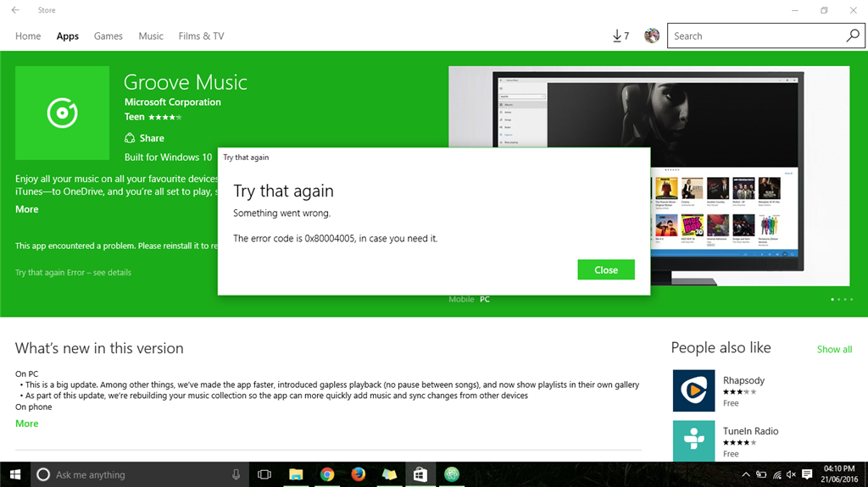The image size is (868, 487).
Task: Open the sticky notes taskbar app
Action: (389, 474)
